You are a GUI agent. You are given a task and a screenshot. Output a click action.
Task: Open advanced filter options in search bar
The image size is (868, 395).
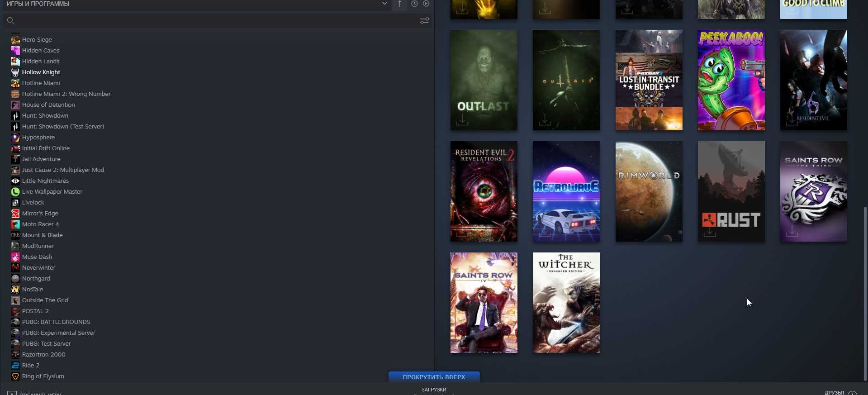(424, 21)
